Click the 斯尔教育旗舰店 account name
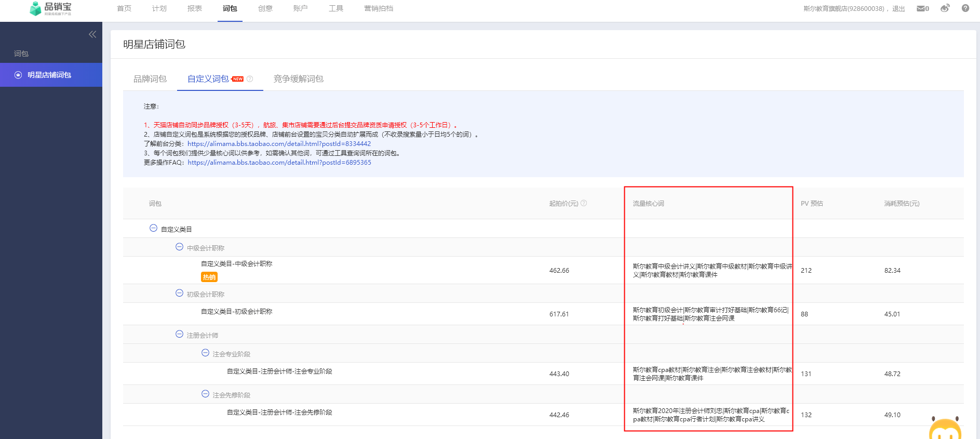The image size is (980, 439). click(x=844, y=9)
